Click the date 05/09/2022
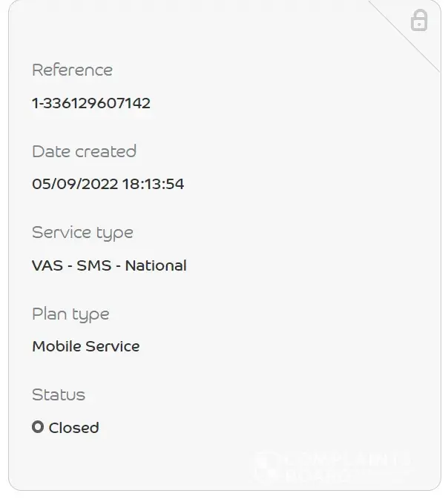The height and width of the screenshot is (499, 448). (x=75, y=184)
